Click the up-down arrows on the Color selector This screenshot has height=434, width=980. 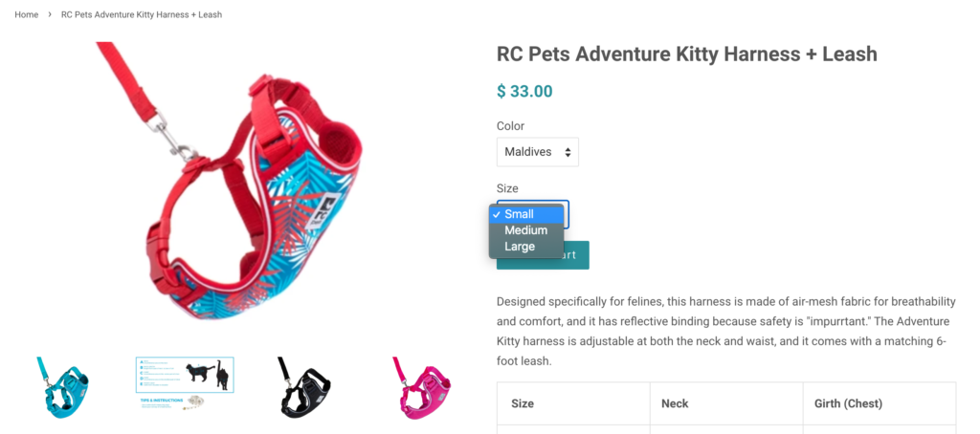568,152
